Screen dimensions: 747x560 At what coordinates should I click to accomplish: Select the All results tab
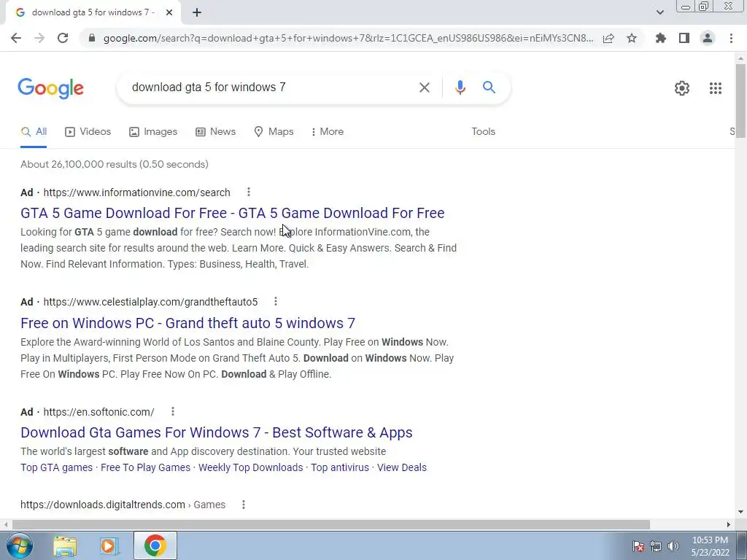coord(34,132)
